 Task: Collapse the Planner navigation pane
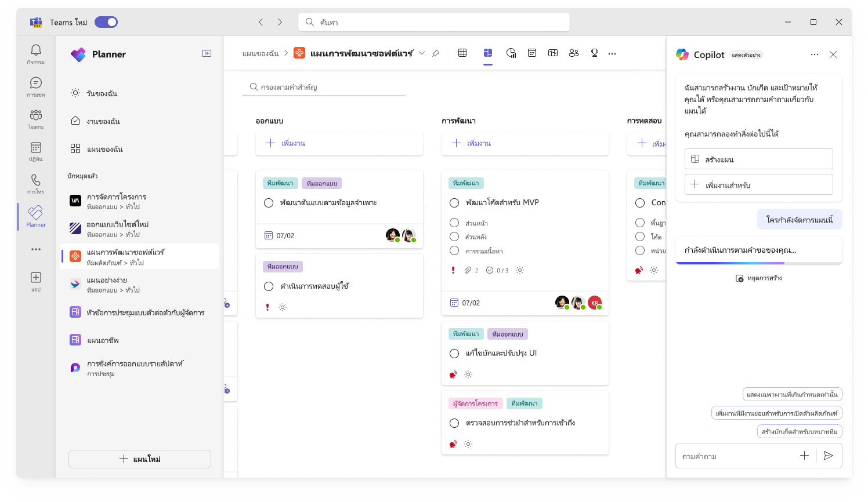coord(207,53)
